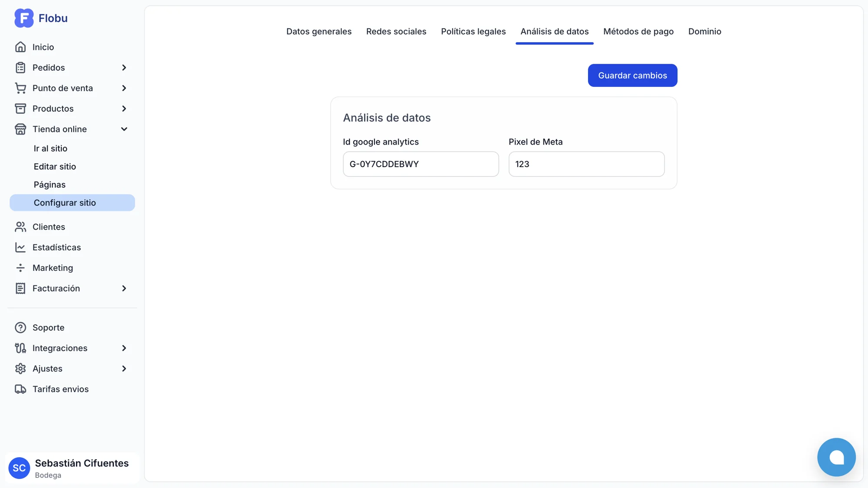Open Estadísticas via the chart icon
Screen dimensions: 868x488
click(x=20, y=247)
